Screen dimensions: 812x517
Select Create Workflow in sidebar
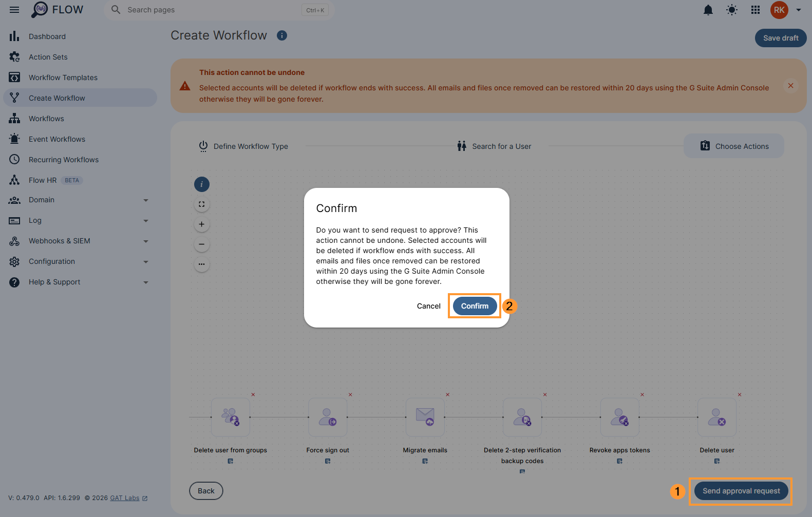point(80,98)
